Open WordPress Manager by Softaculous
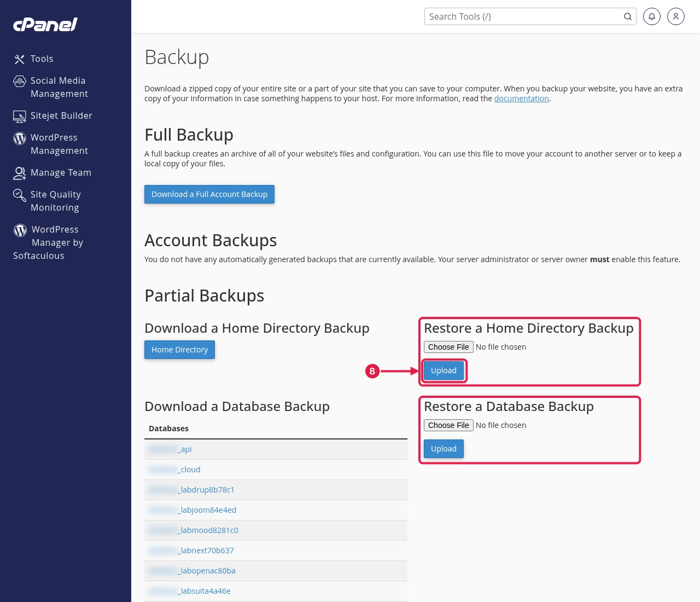The height and width of the screenshot is (602, 700). [x=48, y=242]
